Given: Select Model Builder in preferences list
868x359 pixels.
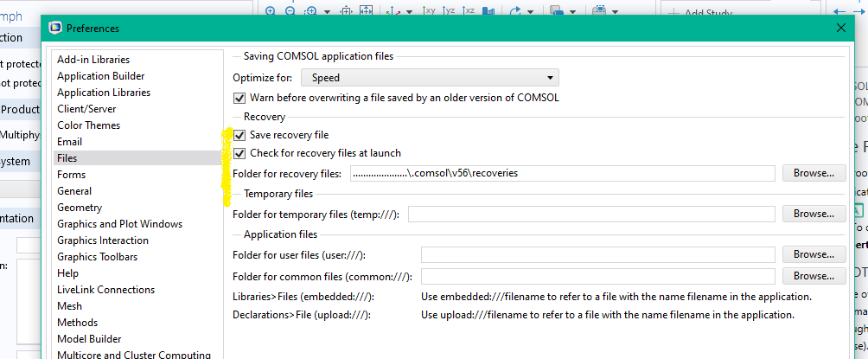Looking at the screenshot, I should tap(89, 339).
